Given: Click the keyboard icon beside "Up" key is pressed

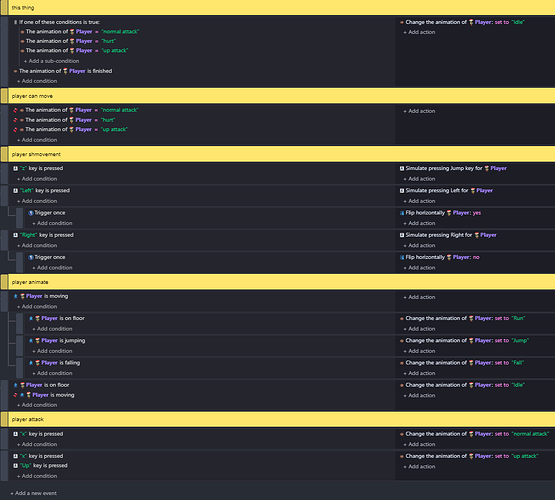Looking at the screenshot, I should pos(16,466).
